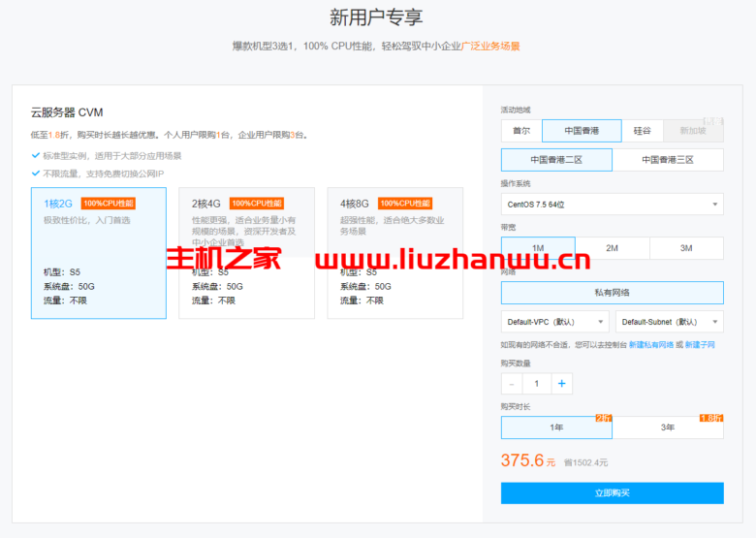Click the 省1502.4元 savings text
The height and width of the screenshot is (538, 756).
585,462
